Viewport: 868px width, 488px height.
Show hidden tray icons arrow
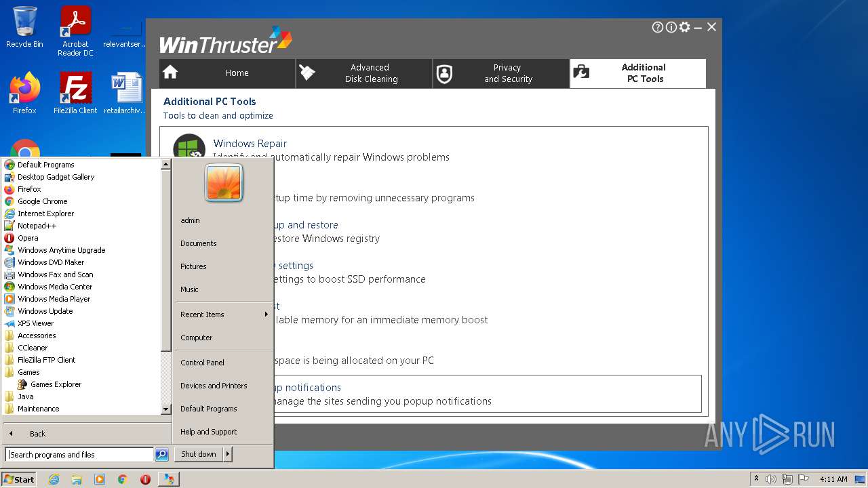pyautogui.click(x=757, y=479)
